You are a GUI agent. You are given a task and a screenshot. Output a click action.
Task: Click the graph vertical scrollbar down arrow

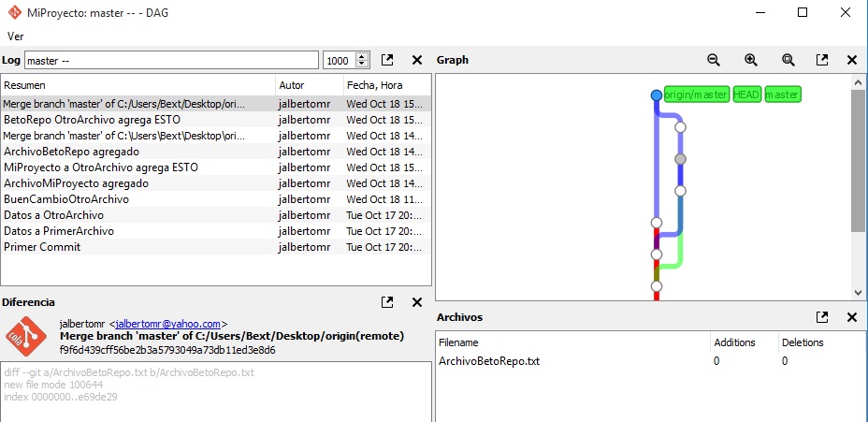click(858, 293)
